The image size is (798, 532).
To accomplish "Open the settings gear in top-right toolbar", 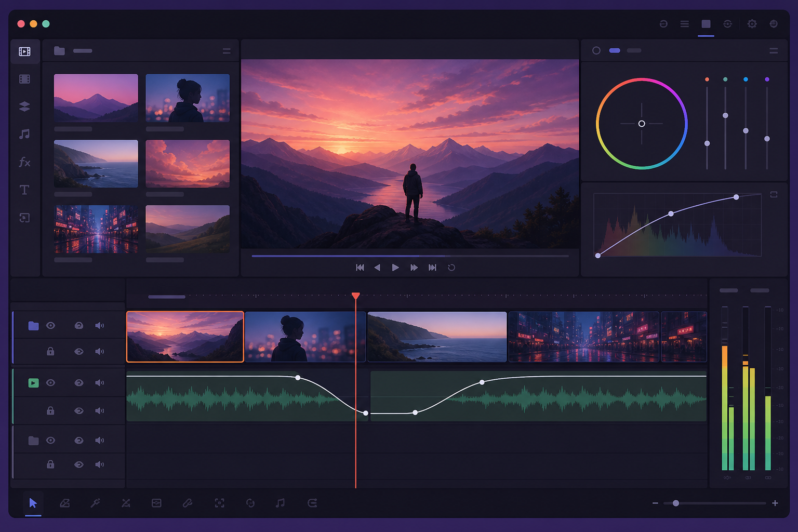I will tap(752, 24).
